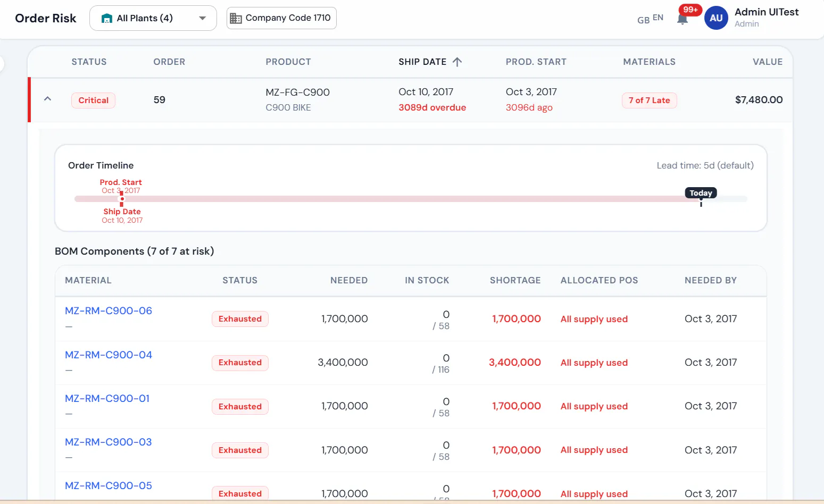Click the $7,480.00 order value

coord(759,99)
